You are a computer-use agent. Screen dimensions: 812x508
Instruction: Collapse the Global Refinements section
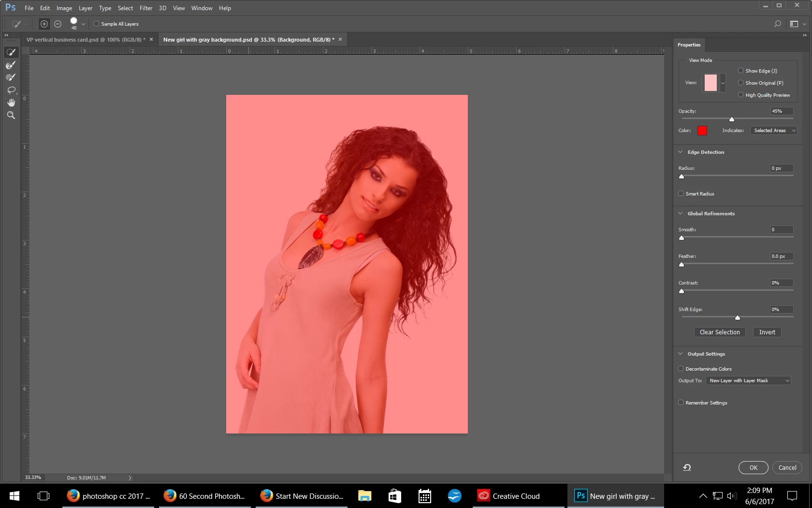[681, 213]
